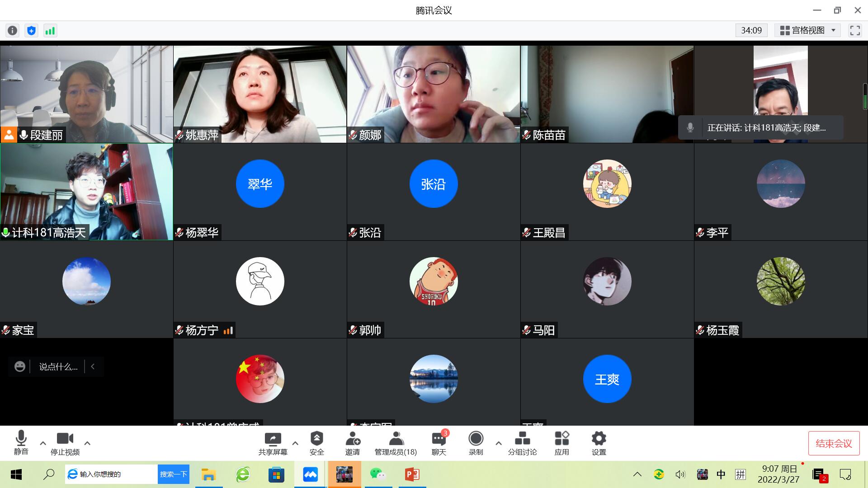Viewport: 868px width, 488px height.
Task: Click the 搜索一下 taskbar button
Action: [174, 474]
